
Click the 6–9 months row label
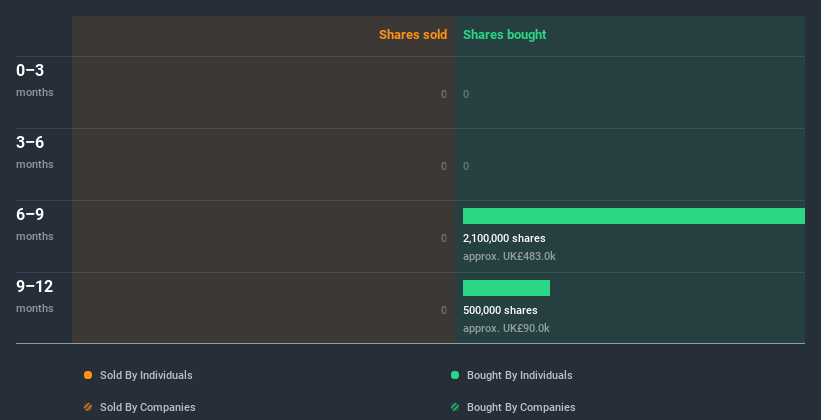[35, 224]
